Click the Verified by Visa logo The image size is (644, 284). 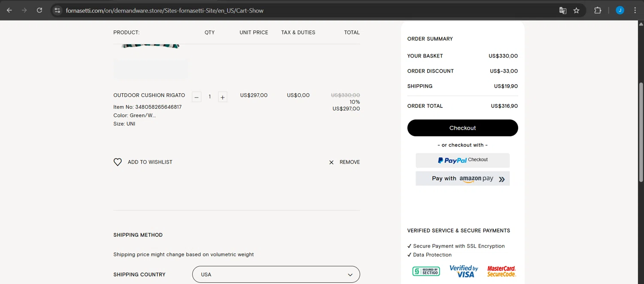(x=464, y=271)
